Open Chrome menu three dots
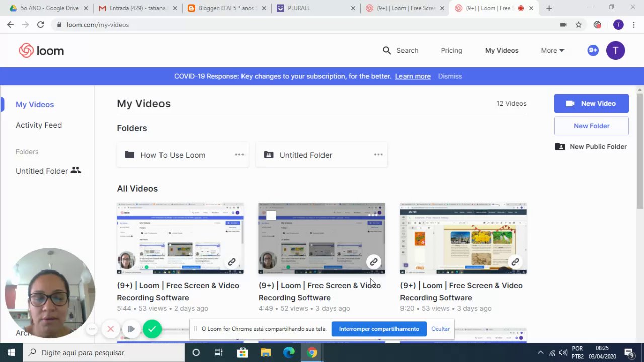Image resolution: width=644 pixels, height=362 pixels. (634, 25)
